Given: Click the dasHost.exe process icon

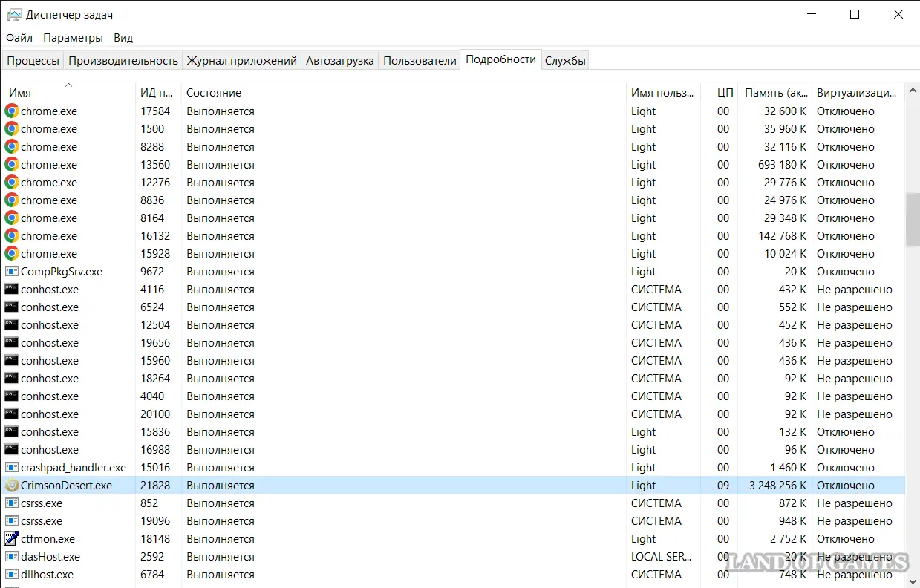Looking at the screenshot, I should [x=12, y=557].
